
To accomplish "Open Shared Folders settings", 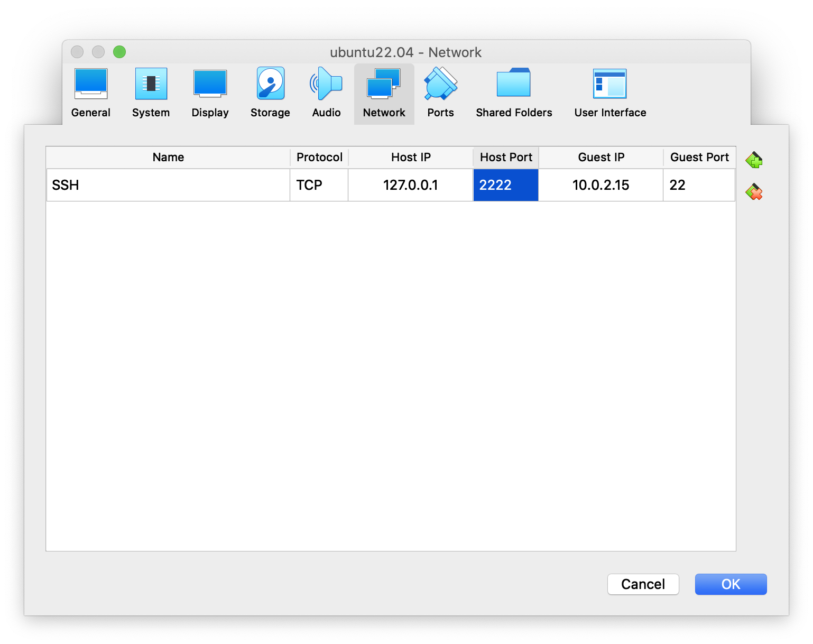I will tap(514, 93).
